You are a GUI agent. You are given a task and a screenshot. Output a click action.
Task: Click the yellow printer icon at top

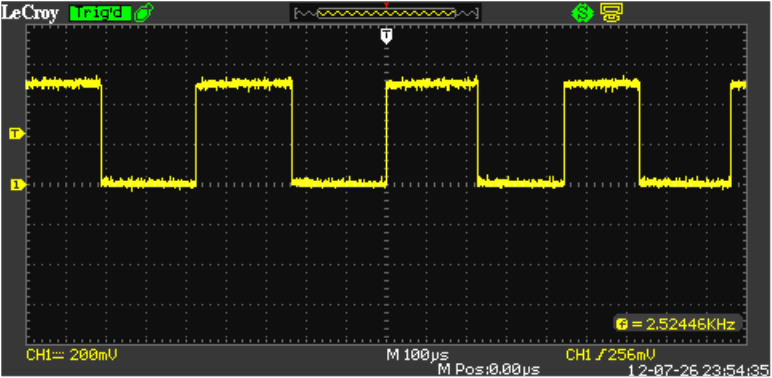click(611, 13)
